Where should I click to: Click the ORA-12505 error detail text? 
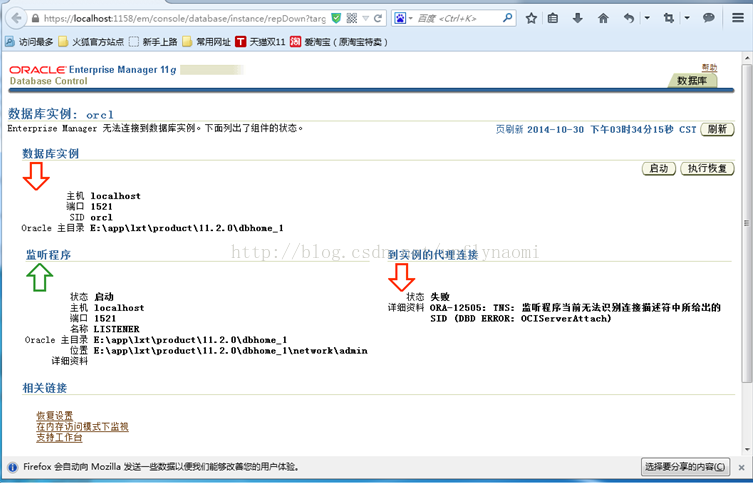coord(575,313)
